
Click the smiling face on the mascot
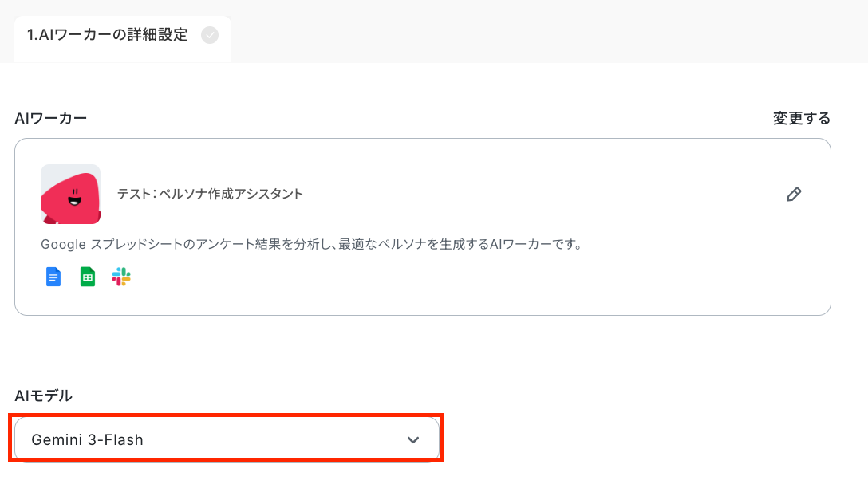click(75, 196)
